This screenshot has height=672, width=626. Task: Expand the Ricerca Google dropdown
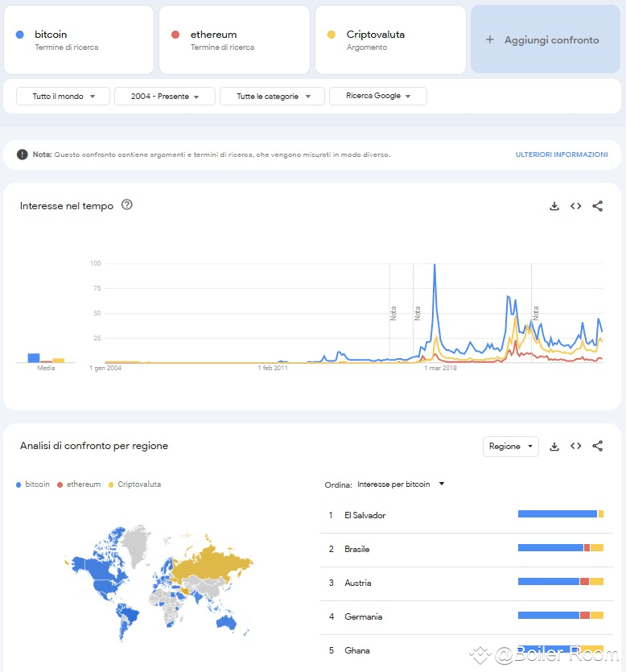pos(378,96)
